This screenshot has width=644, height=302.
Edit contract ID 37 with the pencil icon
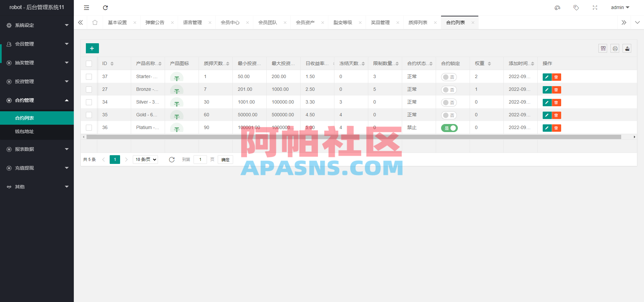click(x=547, y=77)
